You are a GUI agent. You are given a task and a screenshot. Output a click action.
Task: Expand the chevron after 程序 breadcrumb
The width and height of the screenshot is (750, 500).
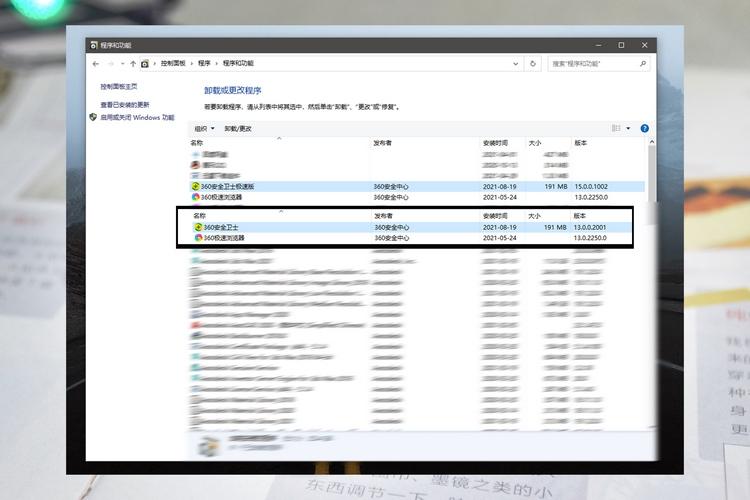point(217,64)
